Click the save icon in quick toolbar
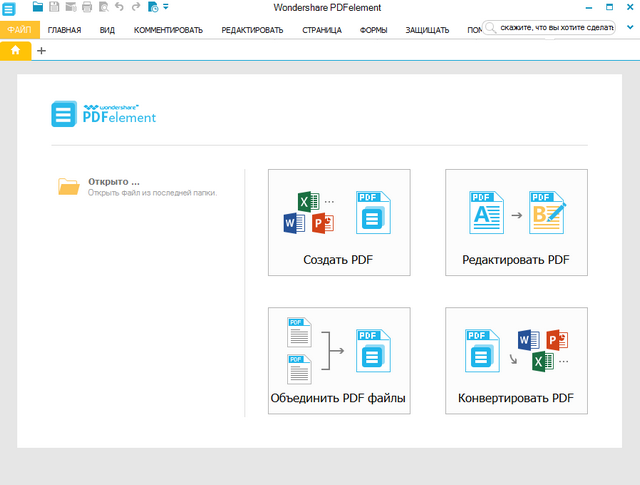This screenshot has height=485, width=640. tap(54, 7)
